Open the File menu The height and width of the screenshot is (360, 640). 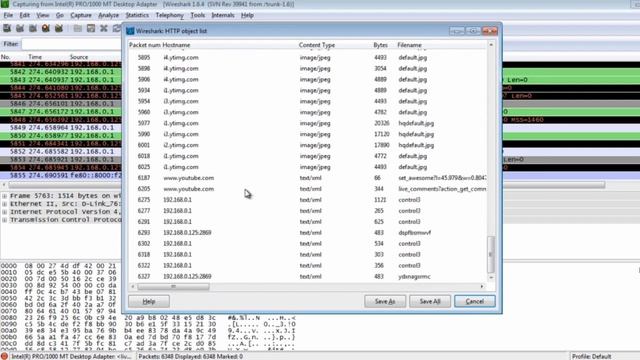tap(8, 15)
